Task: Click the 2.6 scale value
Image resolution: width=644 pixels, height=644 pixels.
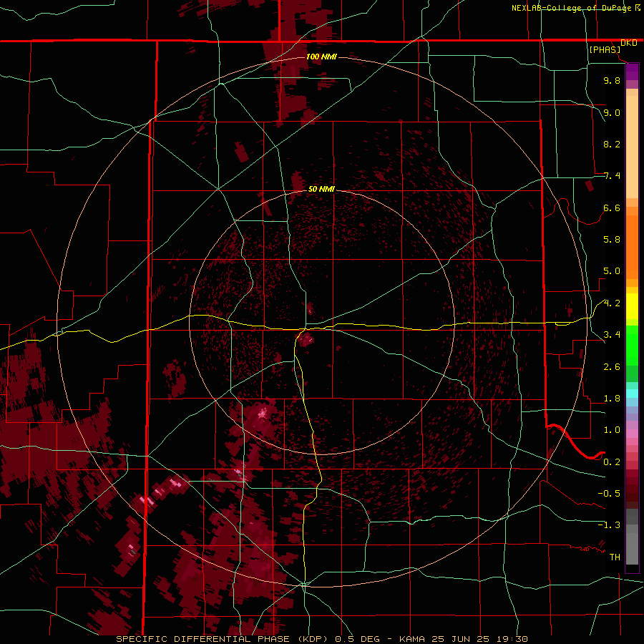Action: pos(612,367)
